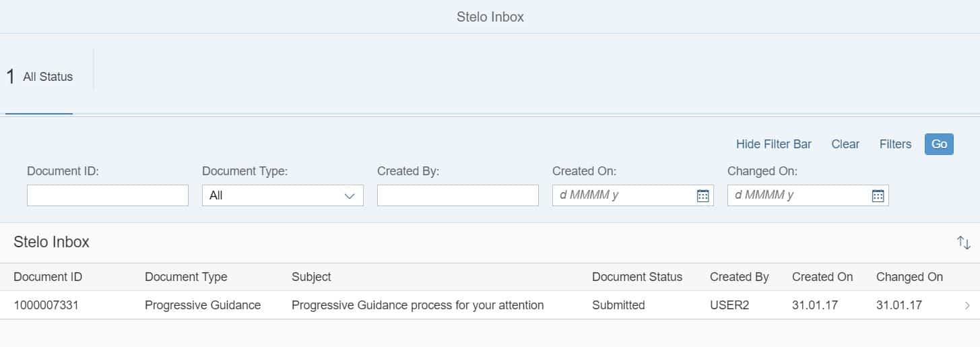Viewport: 980px width, 347px height.
Task: Open the Changed On calendar picker
Action: coord(878,195)
